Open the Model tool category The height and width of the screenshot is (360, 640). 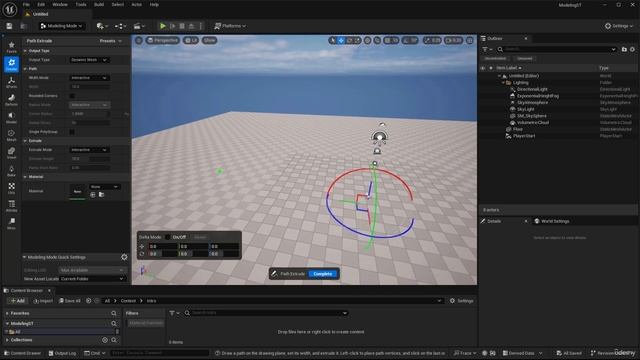point(11,118)
